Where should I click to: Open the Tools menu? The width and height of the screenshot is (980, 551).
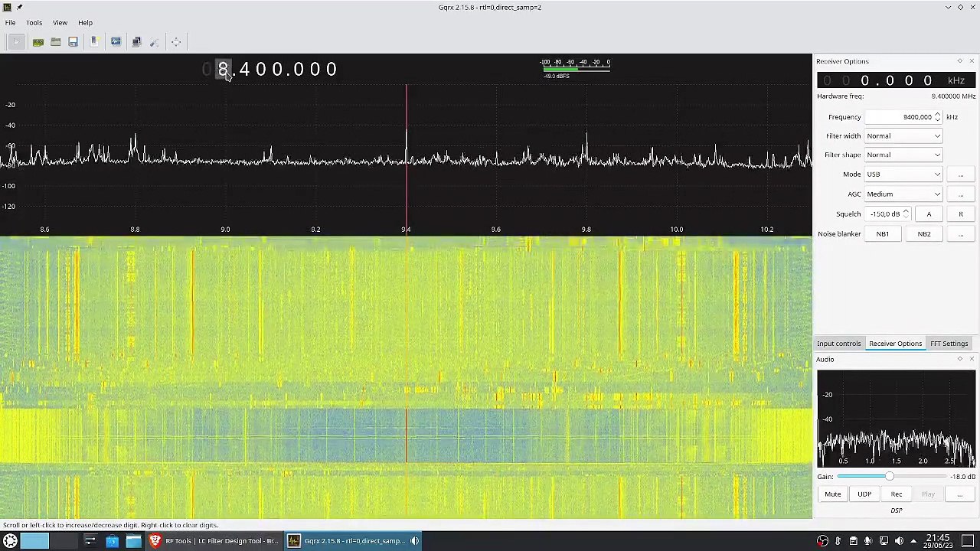pyautogui.click(x=34, y=23)
